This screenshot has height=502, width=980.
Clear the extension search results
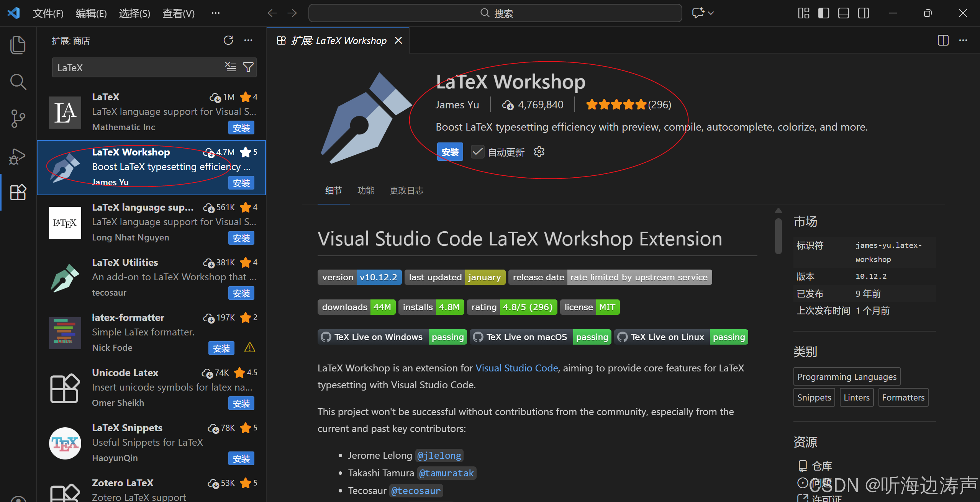pyautogui.click(x=231, y=67)
